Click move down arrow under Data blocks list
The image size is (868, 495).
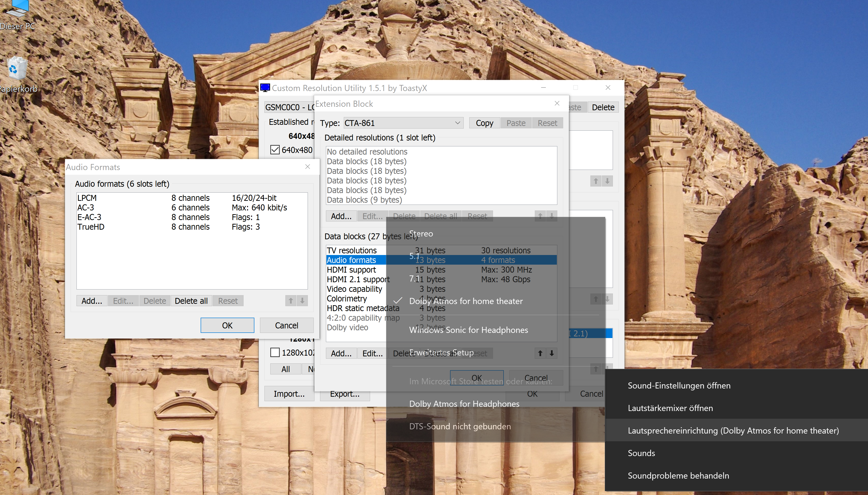pyautogui.click(x=552, y=353)
